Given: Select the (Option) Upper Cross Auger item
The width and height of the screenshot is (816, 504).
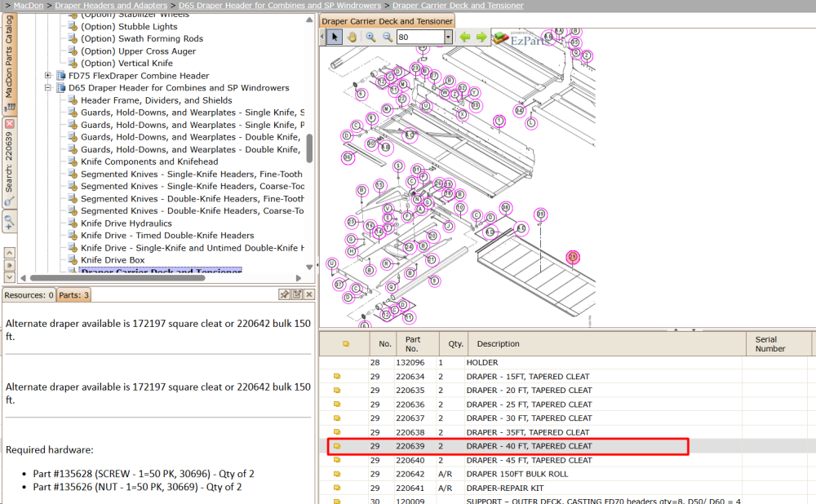Looking at the screenshot, I should point(139,51).
